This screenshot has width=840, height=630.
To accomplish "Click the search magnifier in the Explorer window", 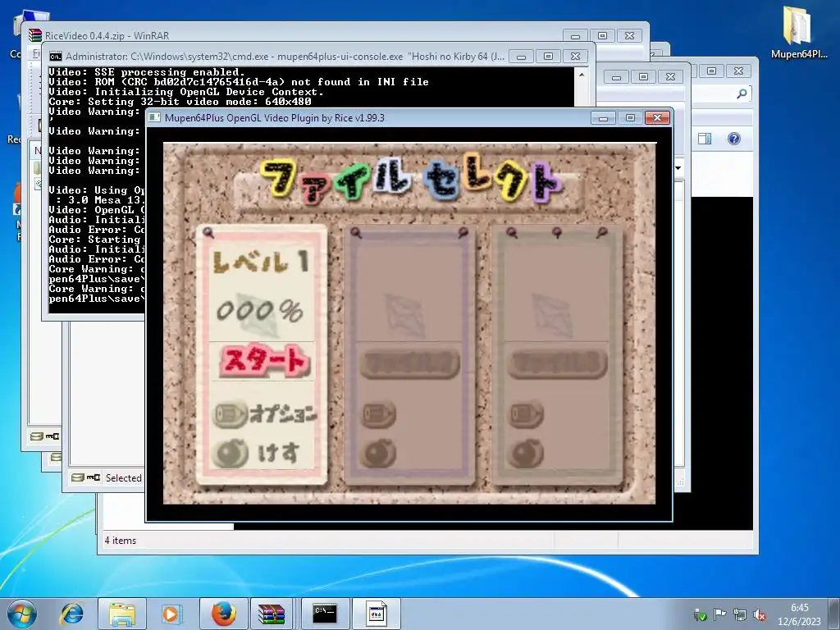I will point(742,94).
